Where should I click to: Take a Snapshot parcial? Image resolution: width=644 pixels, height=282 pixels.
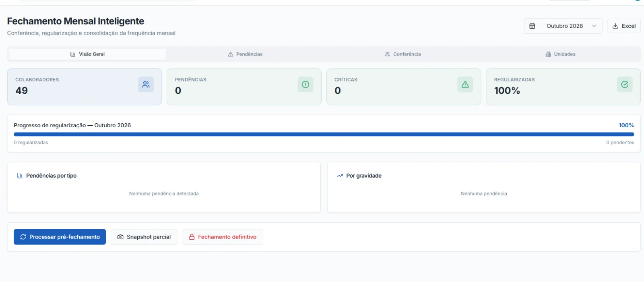click(x=144, y=237)
